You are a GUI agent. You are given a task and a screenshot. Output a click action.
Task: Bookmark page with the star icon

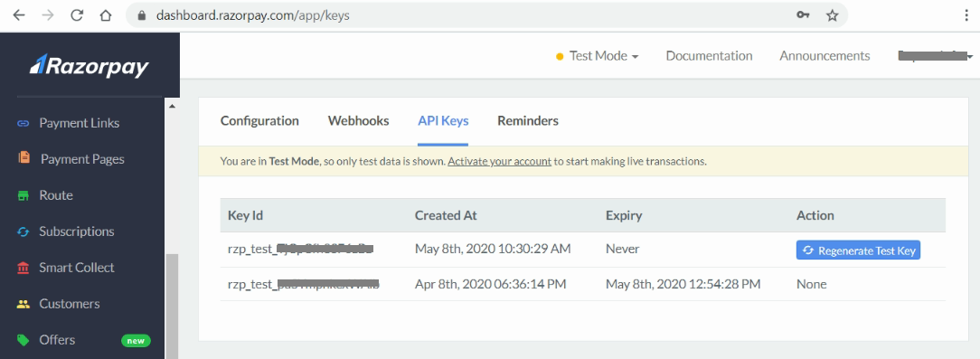point(832,15)
